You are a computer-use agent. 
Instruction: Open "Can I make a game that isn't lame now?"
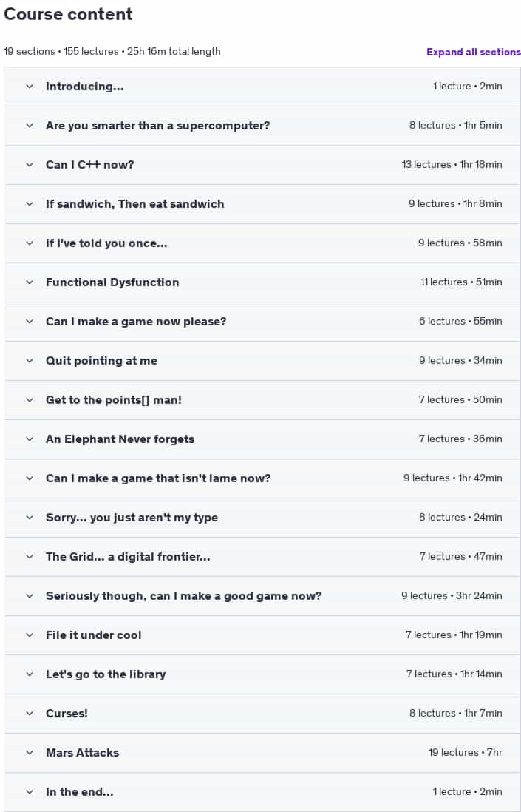pyautogui.click(x=263, y=478)
